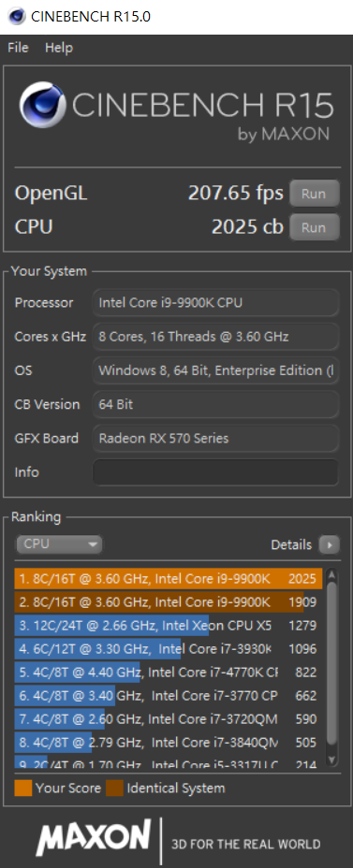Run the OpenGL benchmark
The image size is (353, 868).
[315, 194]
